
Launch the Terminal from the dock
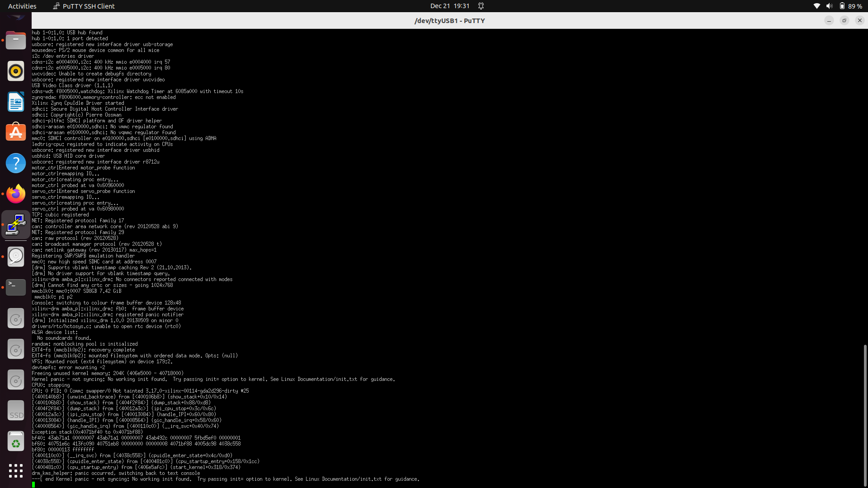(16, 287)
